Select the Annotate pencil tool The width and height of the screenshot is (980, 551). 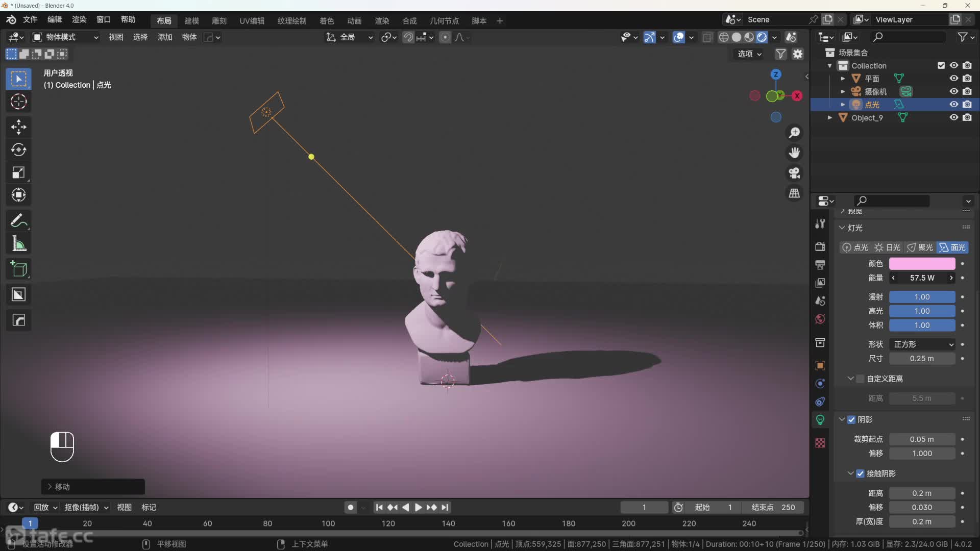(x=19, y=221)
